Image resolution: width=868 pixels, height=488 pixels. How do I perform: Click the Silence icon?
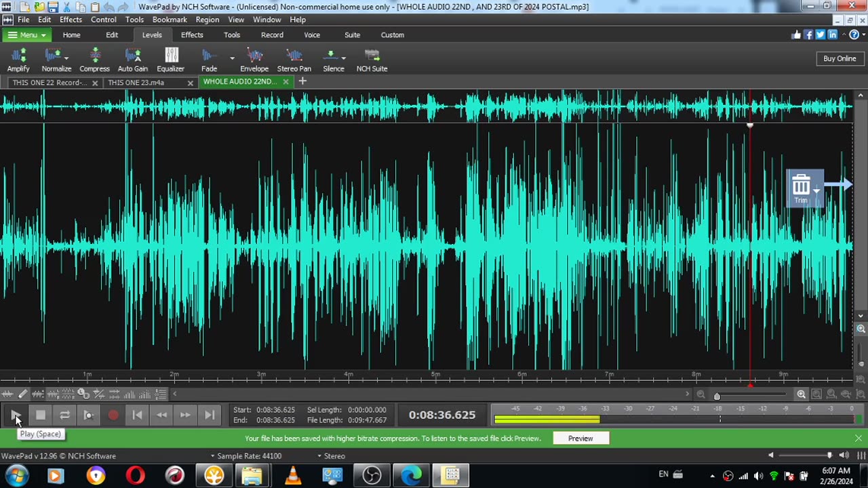tap(331, 56)
